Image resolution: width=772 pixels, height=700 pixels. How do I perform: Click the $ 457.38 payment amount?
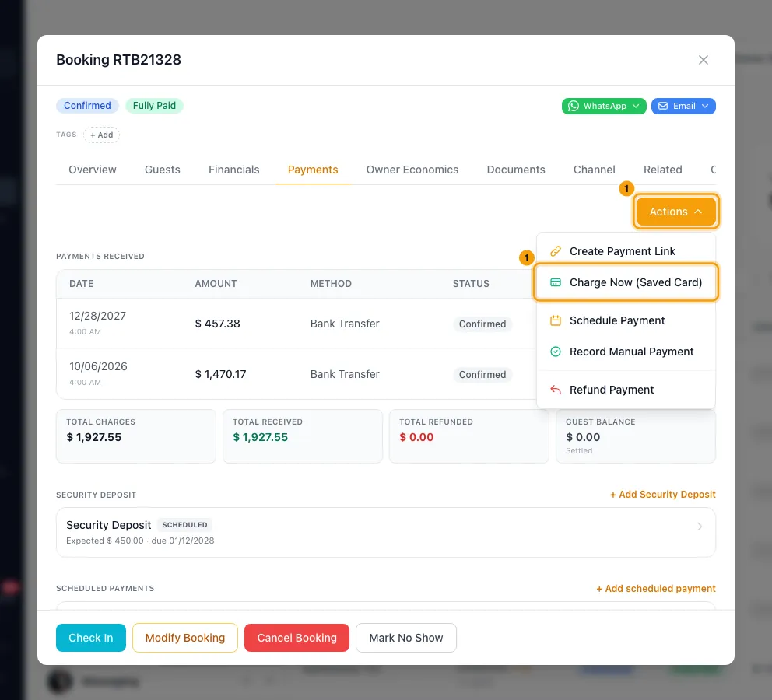pos(217,324)
